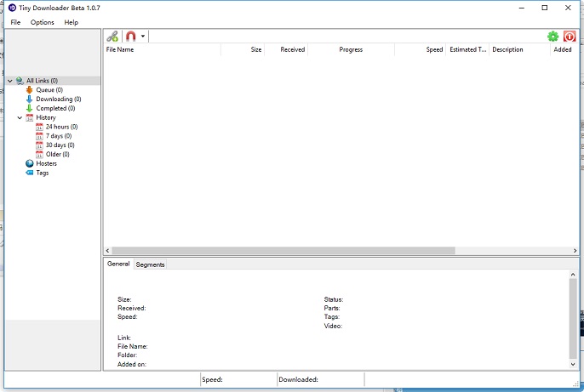Click the Video: label in details
Screen dimensions: 584x392
tap(333, 327)
